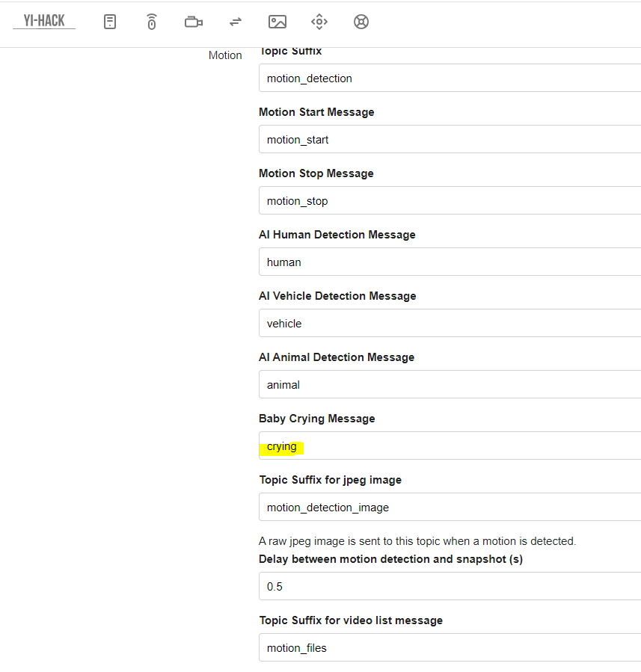Open the status document page icon
641x672 pixels.
[110, 22]
